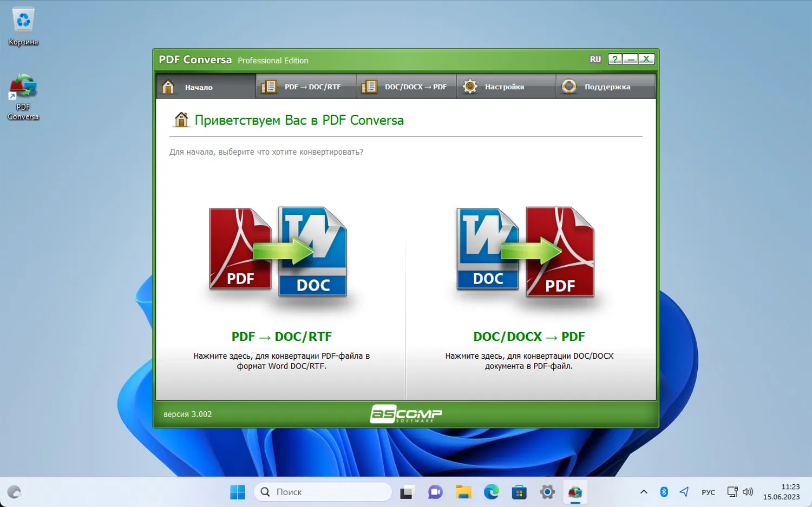
Task: Open the Поддержка tab
Action: tap(606, 87)
